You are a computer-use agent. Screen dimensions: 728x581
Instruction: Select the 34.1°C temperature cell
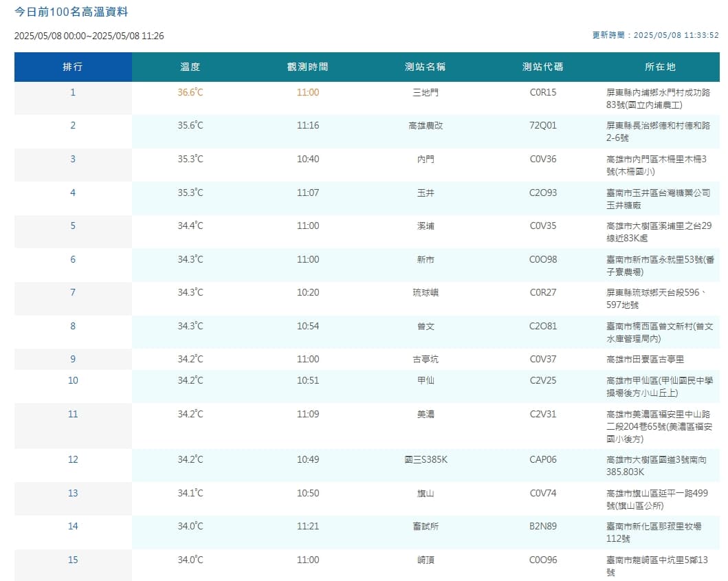point(190,493)
